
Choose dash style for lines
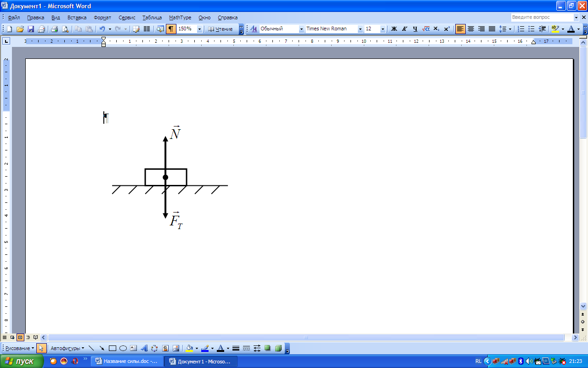[246, 348]
